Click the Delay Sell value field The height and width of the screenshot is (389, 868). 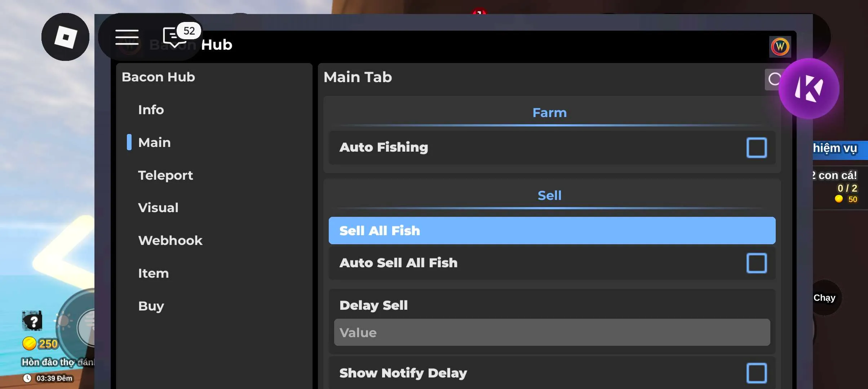pos(552,332)
